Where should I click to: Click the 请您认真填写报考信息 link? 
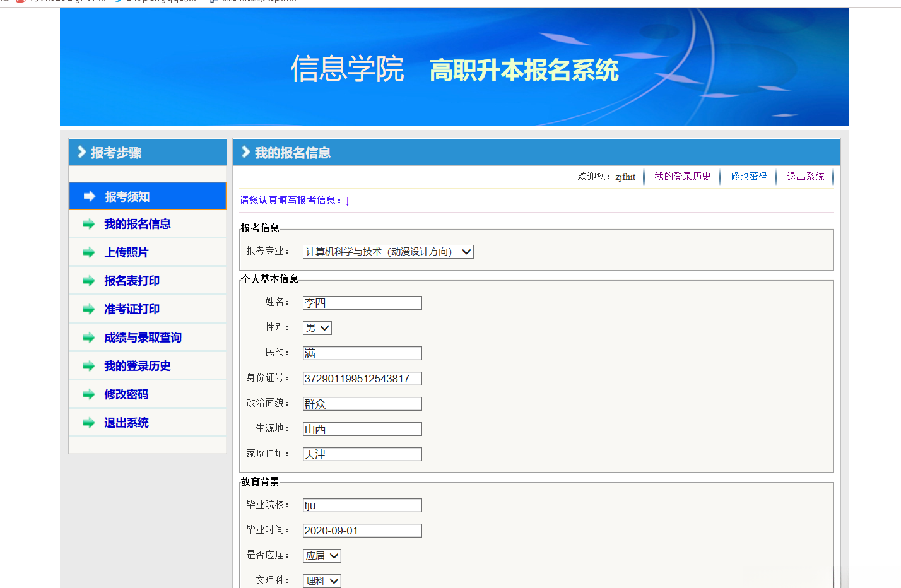tap(293, 200)
